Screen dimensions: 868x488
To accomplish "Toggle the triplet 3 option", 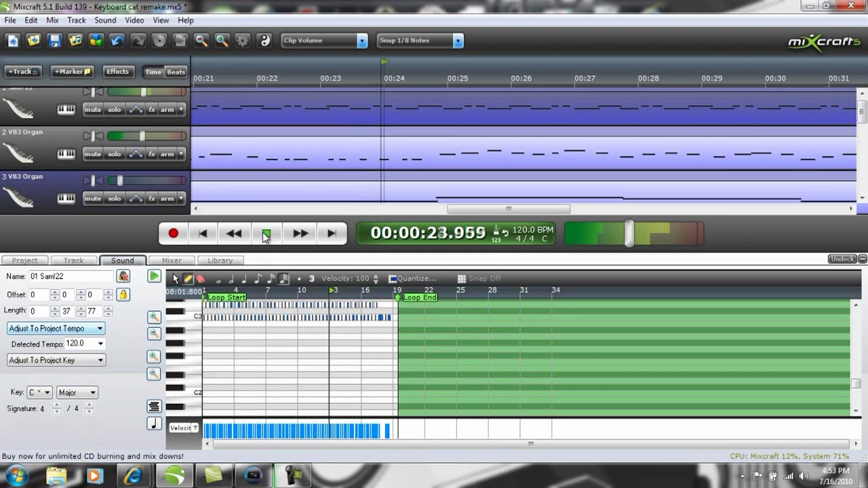I will 312,279.
